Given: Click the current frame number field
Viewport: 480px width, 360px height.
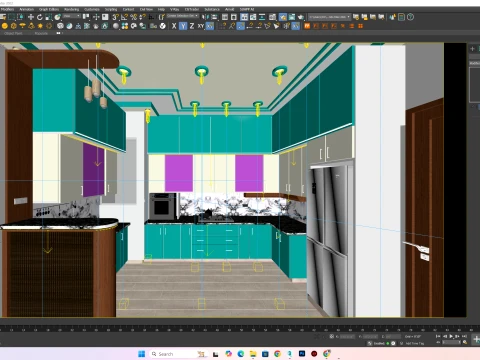Looking at the screenshot, I should 451,342.
